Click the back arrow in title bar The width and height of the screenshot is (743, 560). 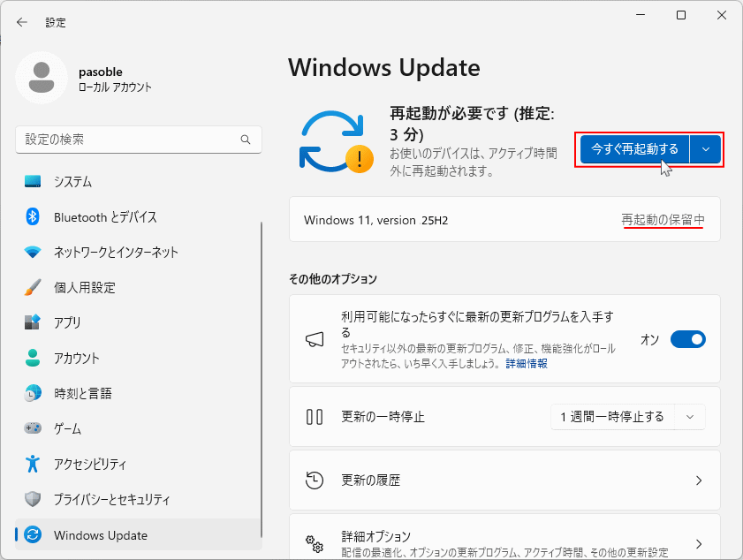click(x=22, y=22)
